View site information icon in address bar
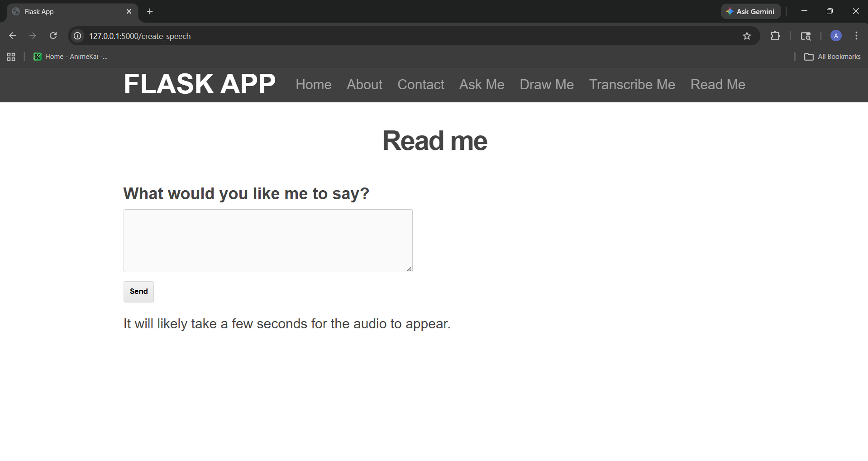Image resolution: width=868 pixels, height=461 pixels. [x=78, y=36]
